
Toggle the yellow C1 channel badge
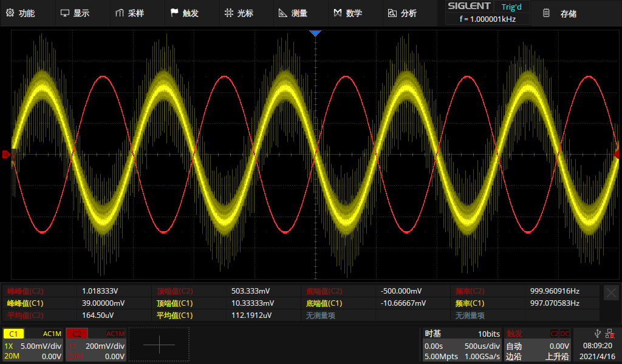point(13,334)
